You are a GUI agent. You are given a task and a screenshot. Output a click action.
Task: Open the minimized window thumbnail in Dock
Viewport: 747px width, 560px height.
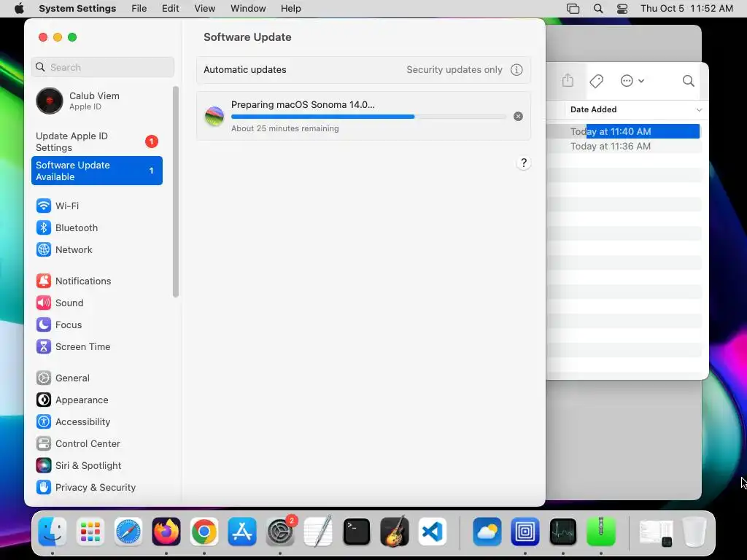(656, 532)
